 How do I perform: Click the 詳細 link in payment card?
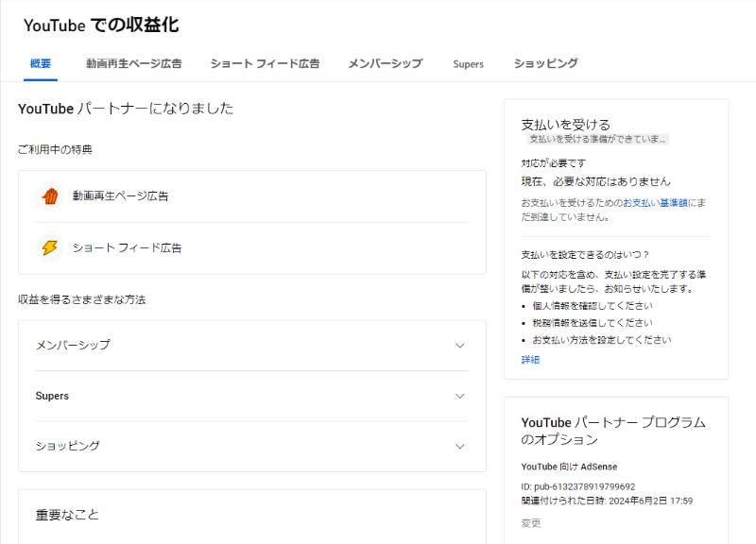[530, 360]
